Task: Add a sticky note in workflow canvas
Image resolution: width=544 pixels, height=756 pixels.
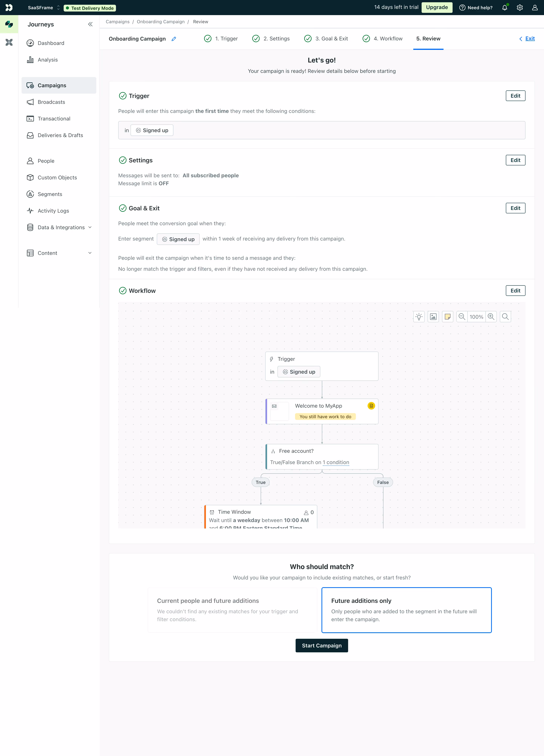Action: [448, 317]
